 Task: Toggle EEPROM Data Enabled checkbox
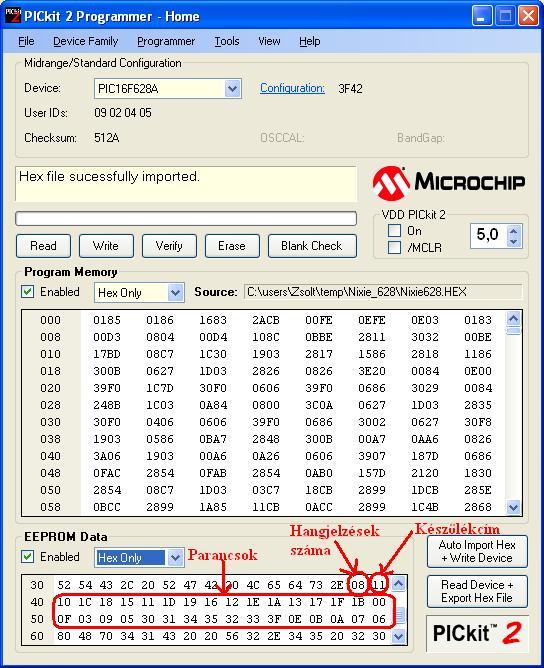[x=28, y=557]
